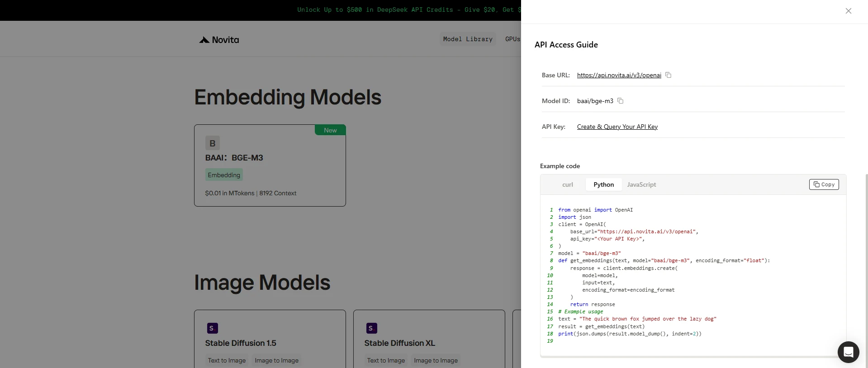Click the code line with api_key placeholder
Screen dimensions: 868x368
[x=607, y=239]
